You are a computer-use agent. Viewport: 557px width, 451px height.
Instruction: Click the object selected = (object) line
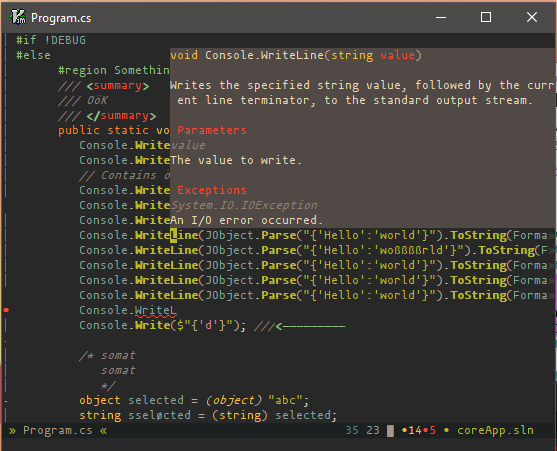point(194,400)
